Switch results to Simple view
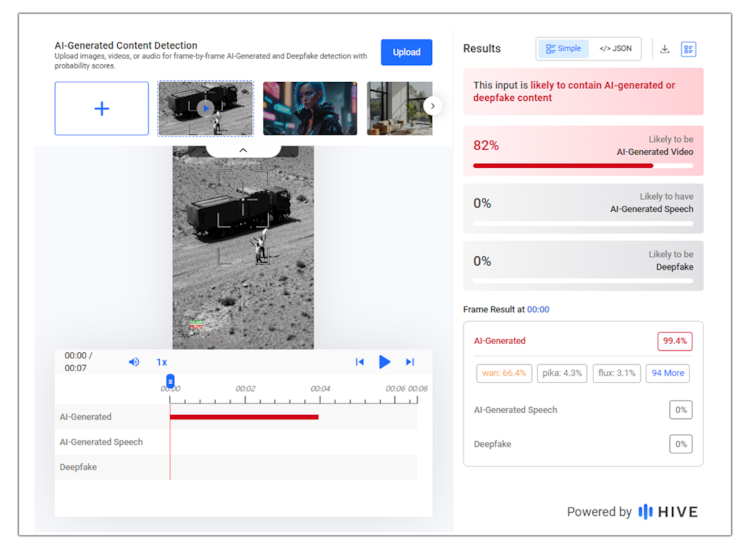 point(564,49)
